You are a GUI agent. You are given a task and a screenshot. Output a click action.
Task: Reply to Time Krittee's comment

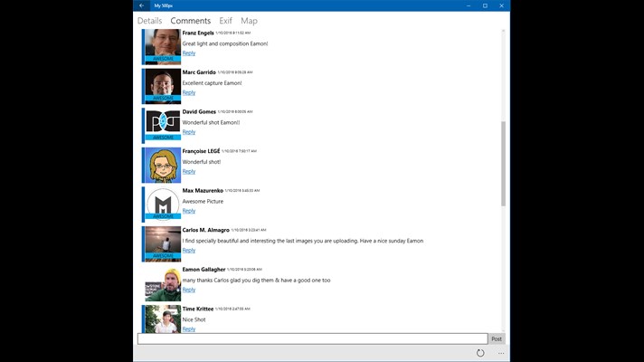(189, 329)
